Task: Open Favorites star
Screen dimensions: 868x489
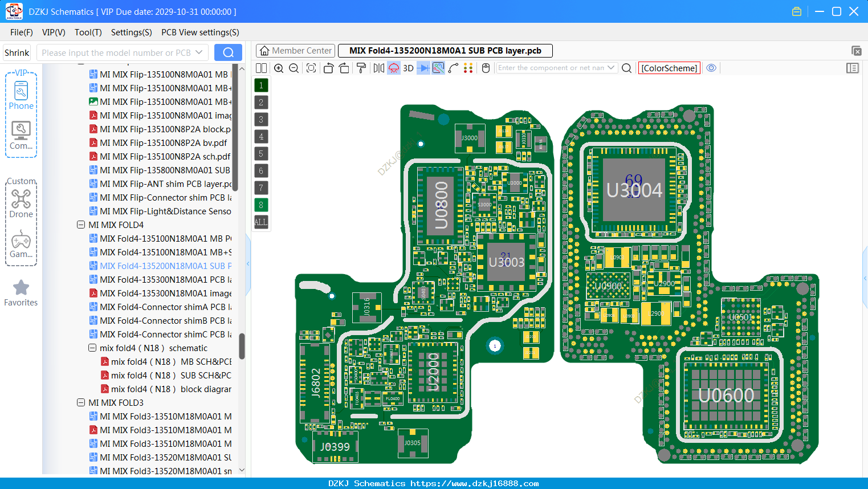Action: 21,293
